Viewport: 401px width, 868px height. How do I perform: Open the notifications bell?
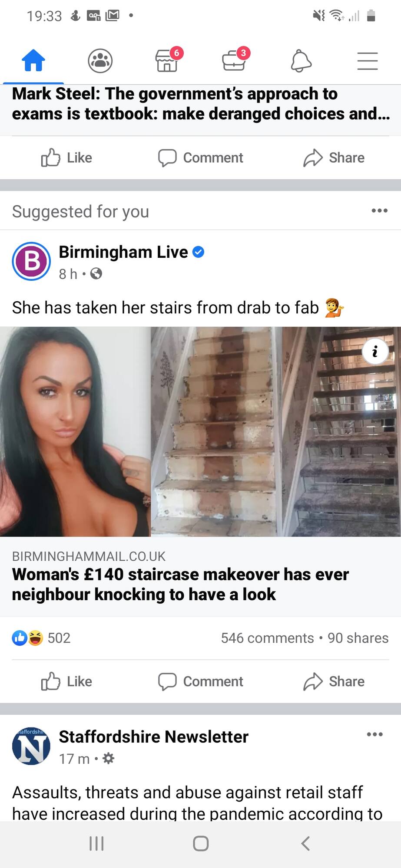(301, 60)
